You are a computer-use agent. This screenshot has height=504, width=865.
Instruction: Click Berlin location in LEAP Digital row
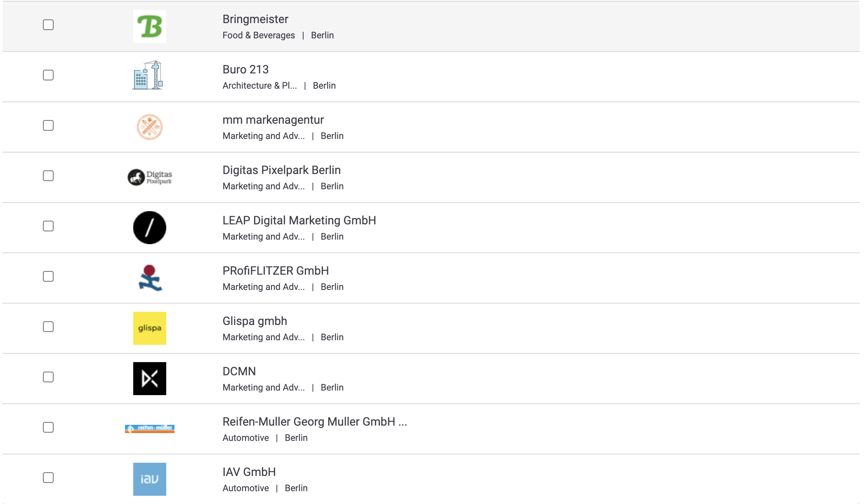pos(332,237)
